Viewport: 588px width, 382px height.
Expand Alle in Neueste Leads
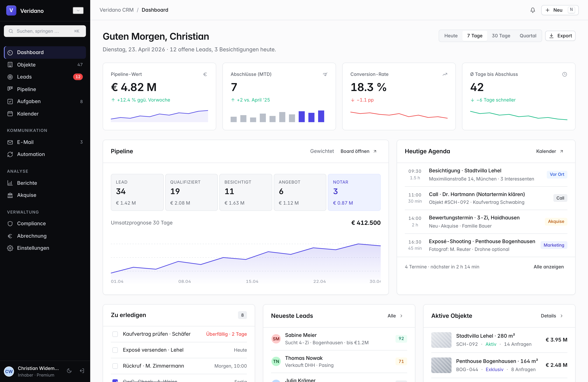pos(395,316)
